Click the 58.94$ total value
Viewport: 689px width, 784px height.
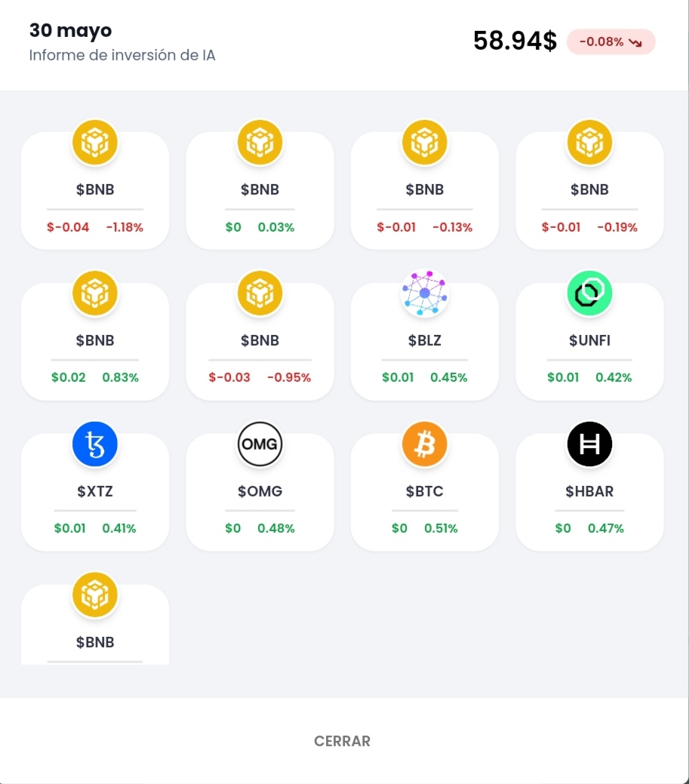pos(515,41)
